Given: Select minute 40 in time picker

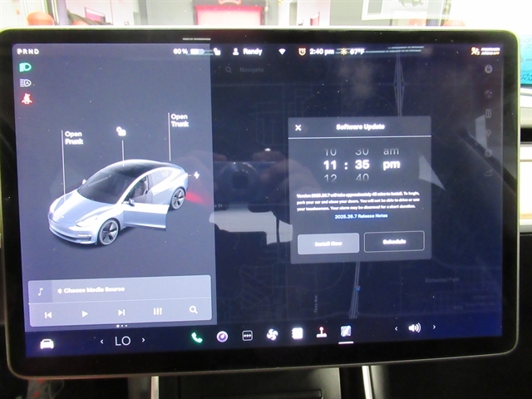Looking at the screenshot, I should [362, 177].
